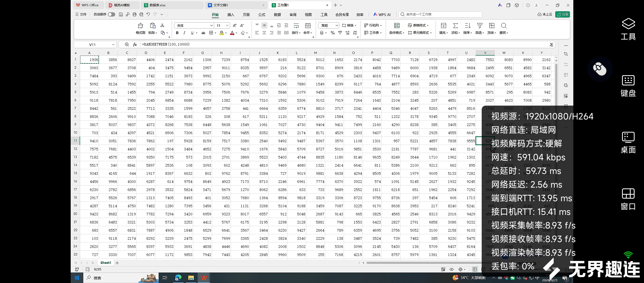The image size is (644, 283).
Task: Expand Conditional Formatting (条件格式) menu
Action: [397, 33]
